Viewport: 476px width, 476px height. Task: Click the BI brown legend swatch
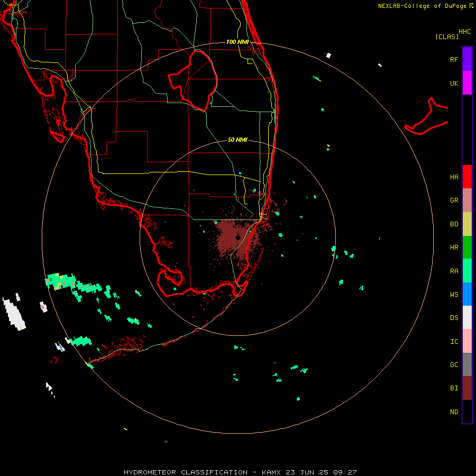tap(467, 388)
